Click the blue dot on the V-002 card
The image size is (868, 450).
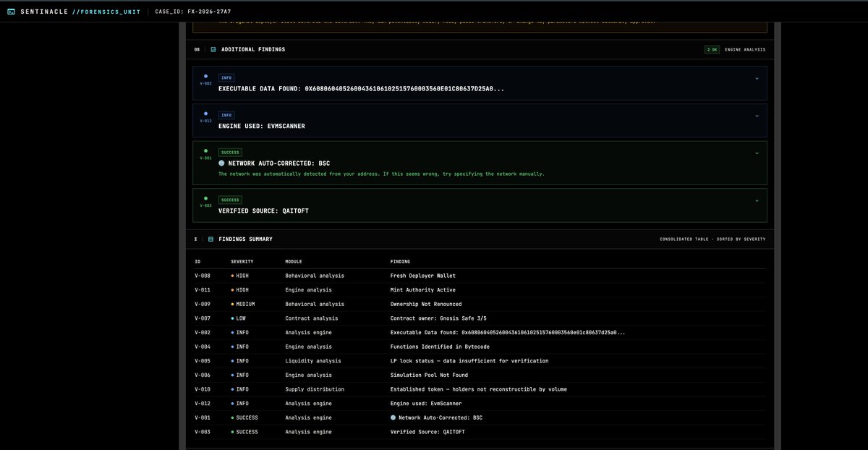click(205, 76)
